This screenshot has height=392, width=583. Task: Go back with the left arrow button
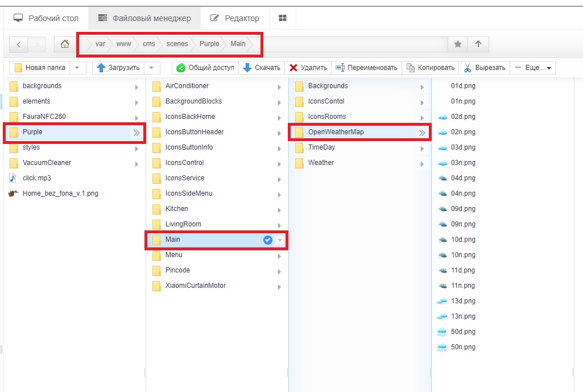(x=19, y=44)
